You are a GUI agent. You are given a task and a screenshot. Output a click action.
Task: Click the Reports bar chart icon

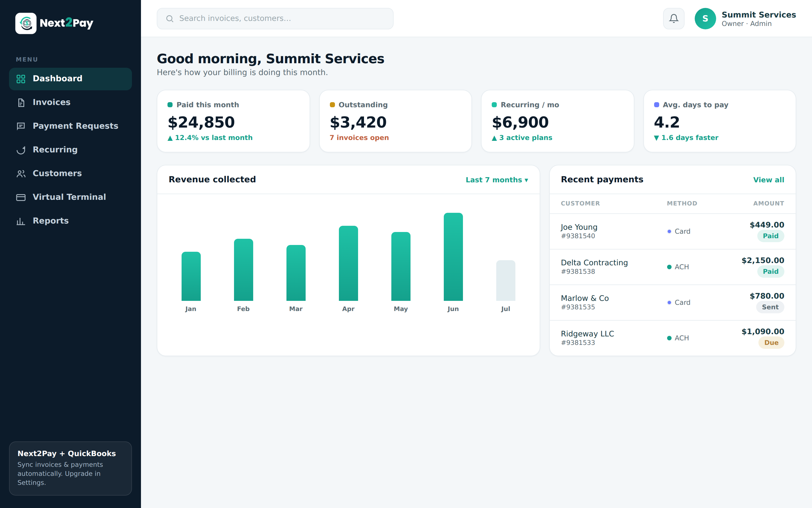[x=21, y=221]
